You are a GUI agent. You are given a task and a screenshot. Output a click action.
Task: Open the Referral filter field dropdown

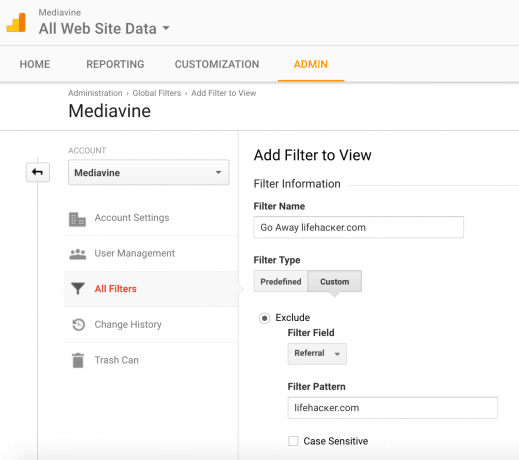coord(317,353)
